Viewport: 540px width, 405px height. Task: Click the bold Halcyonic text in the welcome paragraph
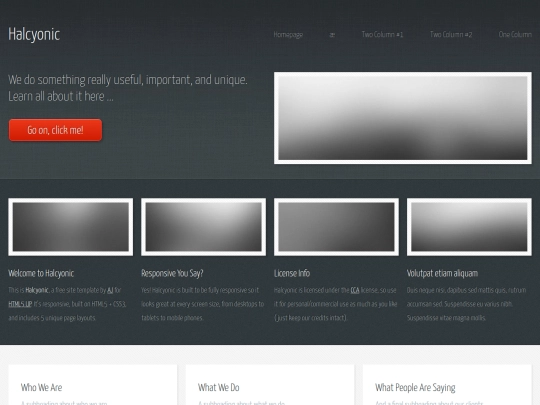pos(37,290)
